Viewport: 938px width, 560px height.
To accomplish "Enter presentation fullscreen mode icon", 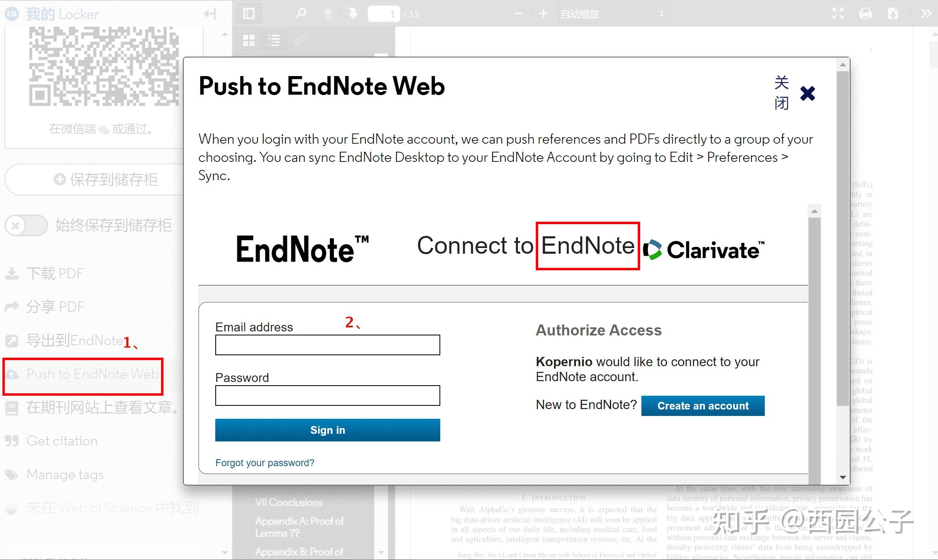I will [838, 14].
